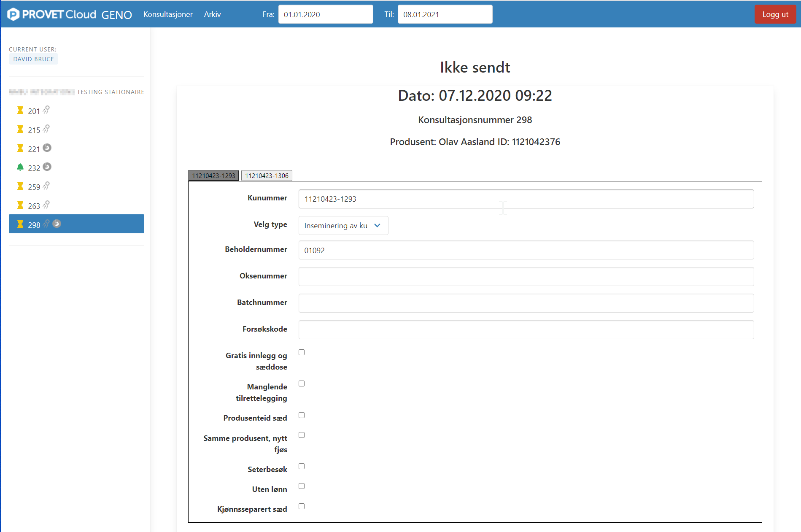Click the 'Ikke sendt' status heading
801x532 pixels.
[475, 68]
